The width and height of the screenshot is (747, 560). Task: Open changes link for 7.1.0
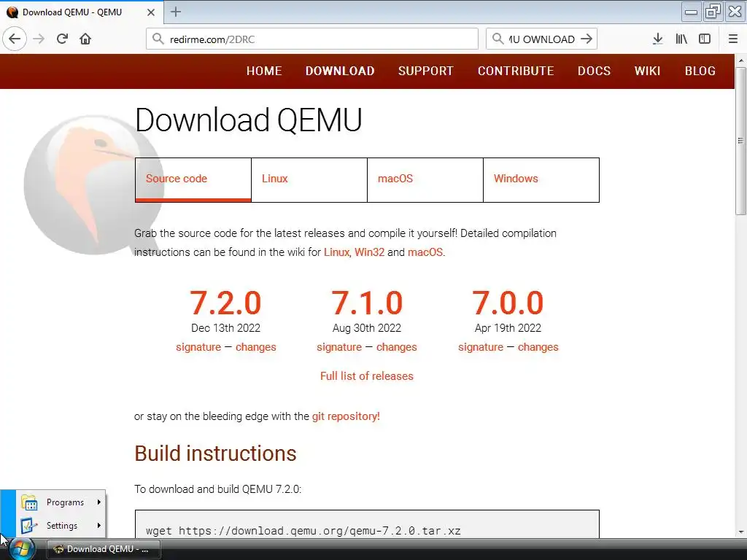coord(396,347)
